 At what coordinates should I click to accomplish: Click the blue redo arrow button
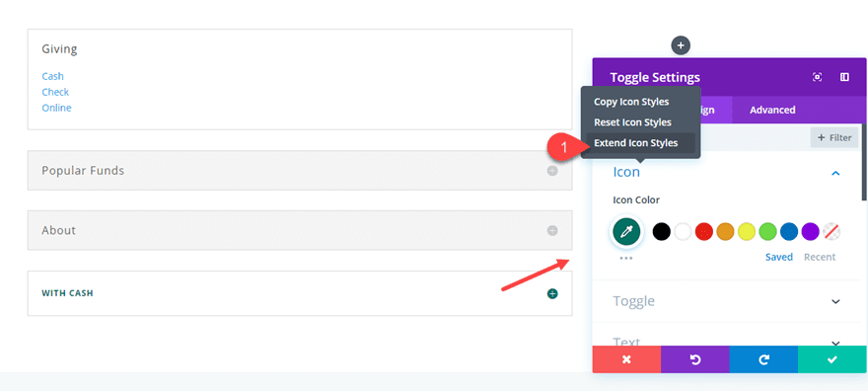[763, 359]
